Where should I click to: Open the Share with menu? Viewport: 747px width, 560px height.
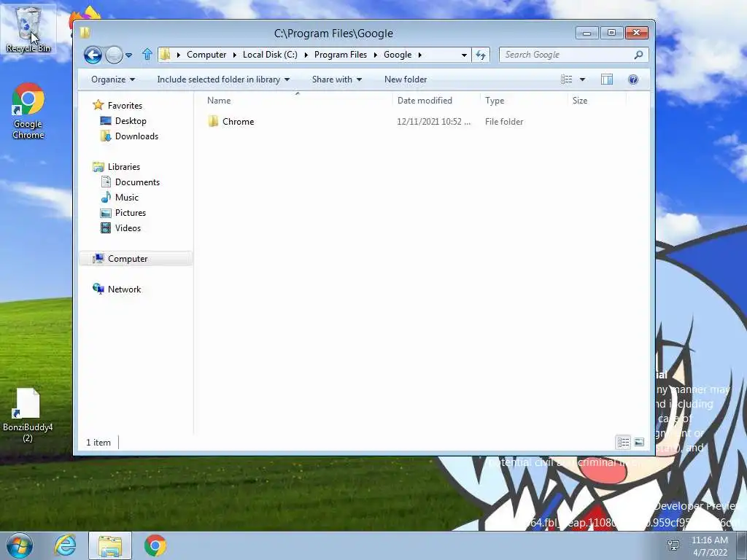coord(337,79)
